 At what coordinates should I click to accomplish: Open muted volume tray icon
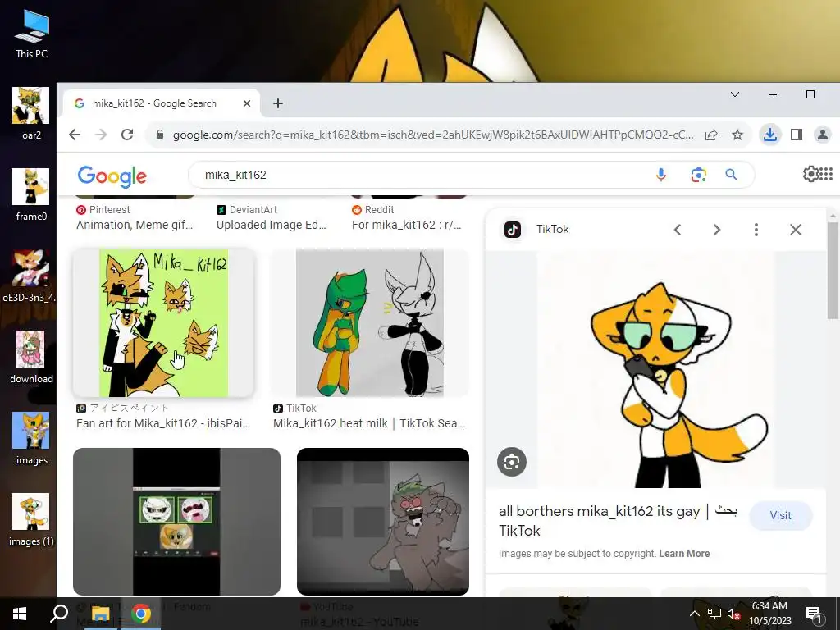coord(733,614)
